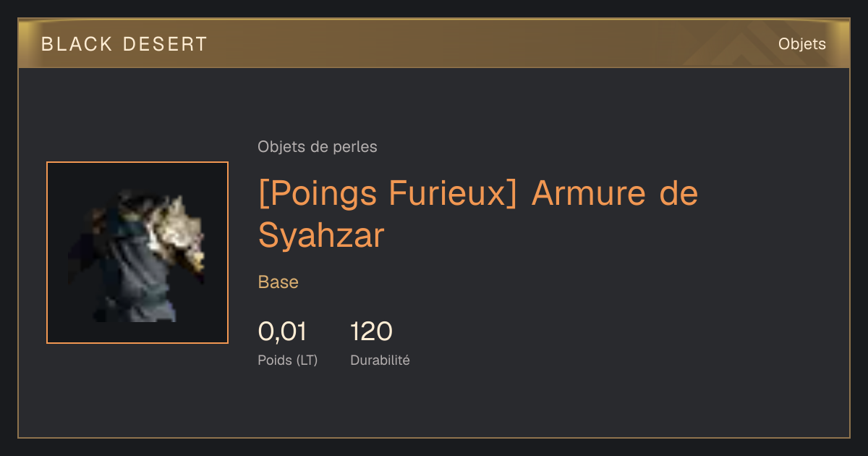Click the Durabilité label
This screenshot has width=868, height=456.
pyautogui.click(x=380, y=360)
